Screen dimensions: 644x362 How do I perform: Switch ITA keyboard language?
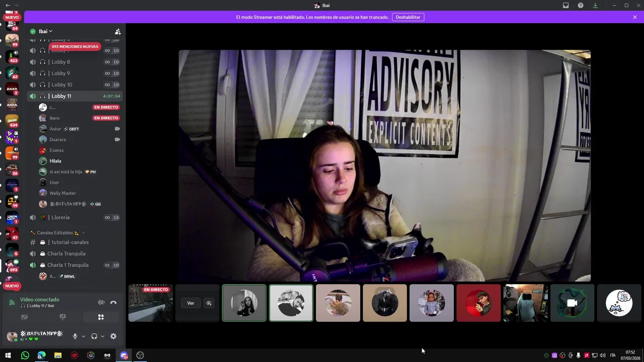(613, 355)
